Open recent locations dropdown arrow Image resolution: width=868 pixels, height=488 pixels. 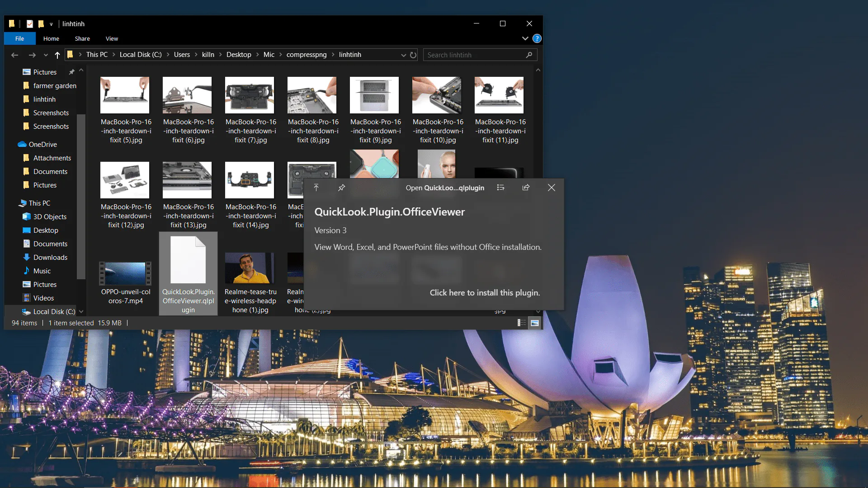pyautogui.click(x=46, y=55)
